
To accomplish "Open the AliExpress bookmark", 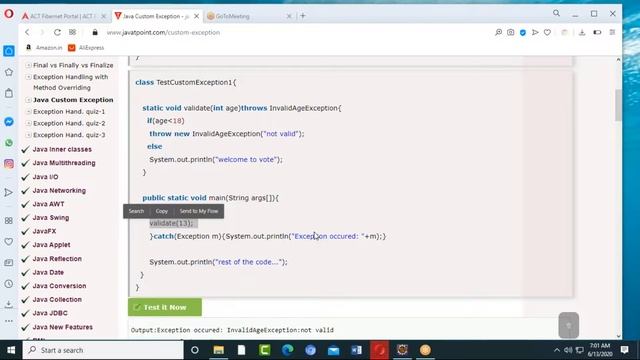I will tap(86, 48).
